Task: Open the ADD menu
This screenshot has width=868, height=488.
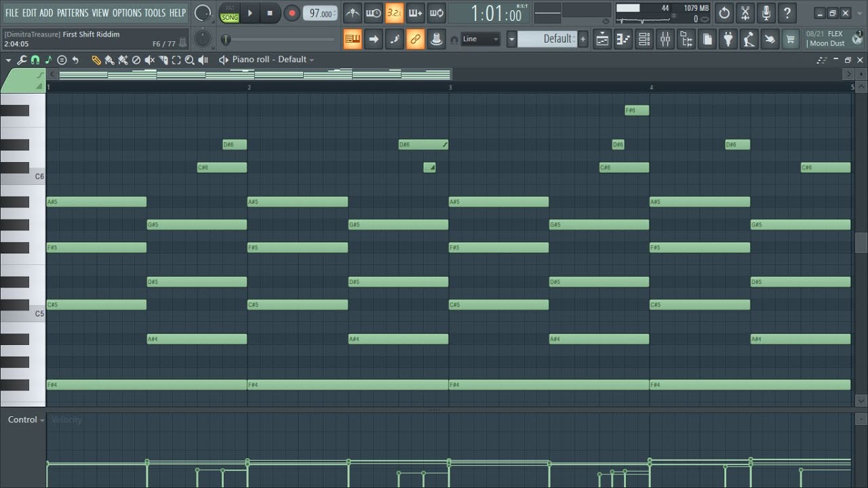Action: coord(46,13)
